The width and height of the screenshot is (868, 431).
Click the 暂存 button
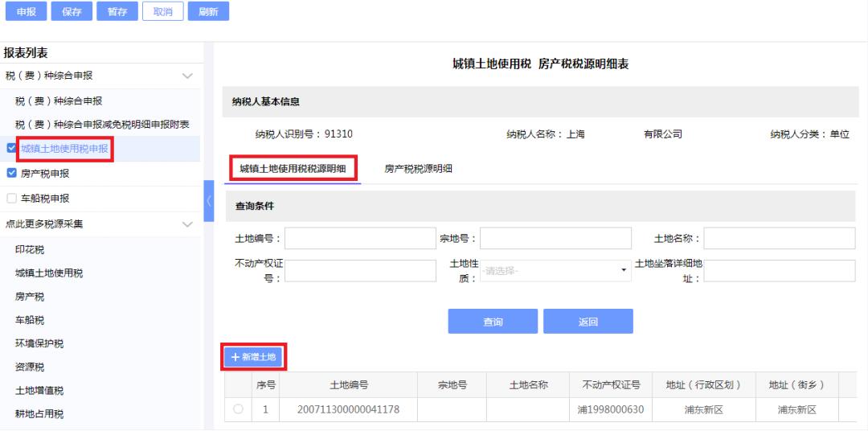coord(117,11)
